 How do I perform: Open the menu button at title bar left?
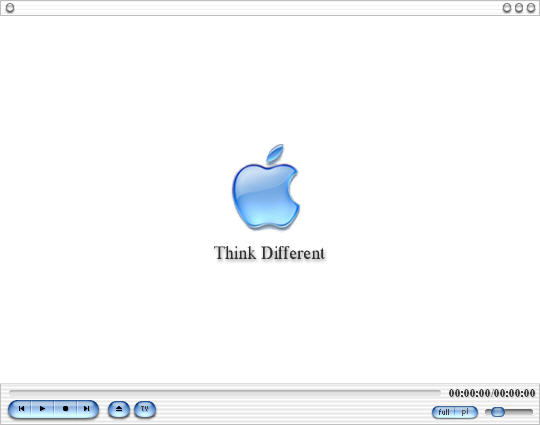[10, 8]
